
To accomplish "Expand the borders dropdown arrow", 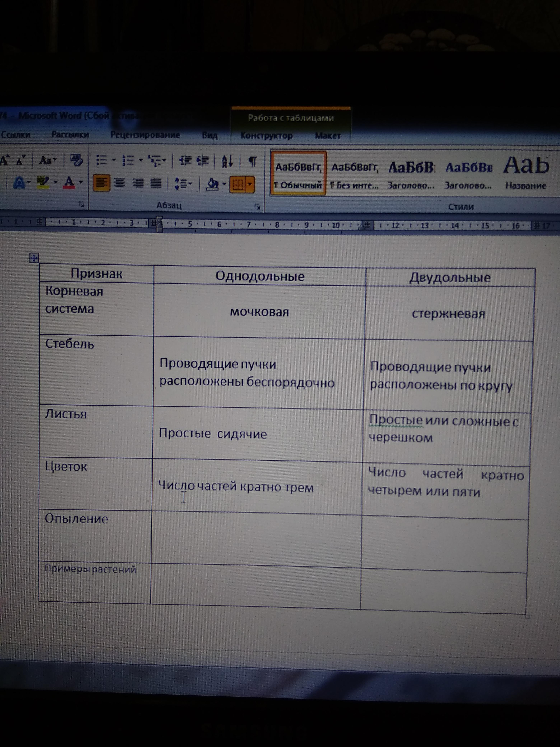I will pyautogui.click(x=250, y=185).
